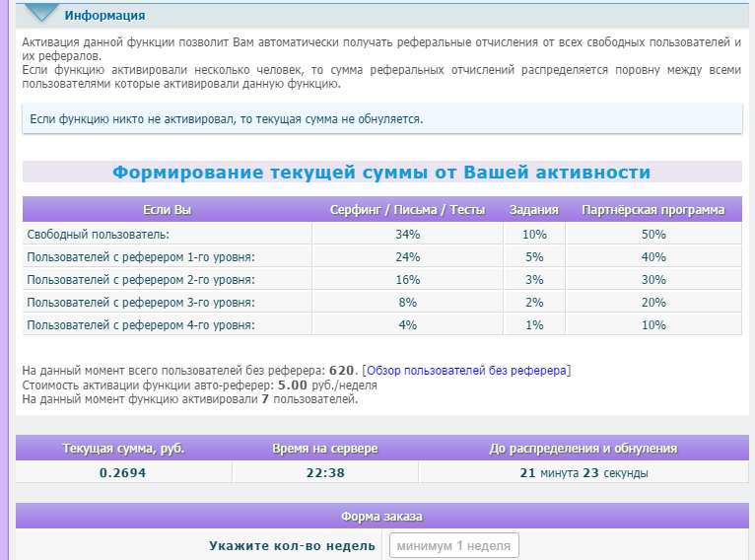Click the Форма заказа header bar
This screenshot has width=755, height=560.
click(x=381, y=516)
